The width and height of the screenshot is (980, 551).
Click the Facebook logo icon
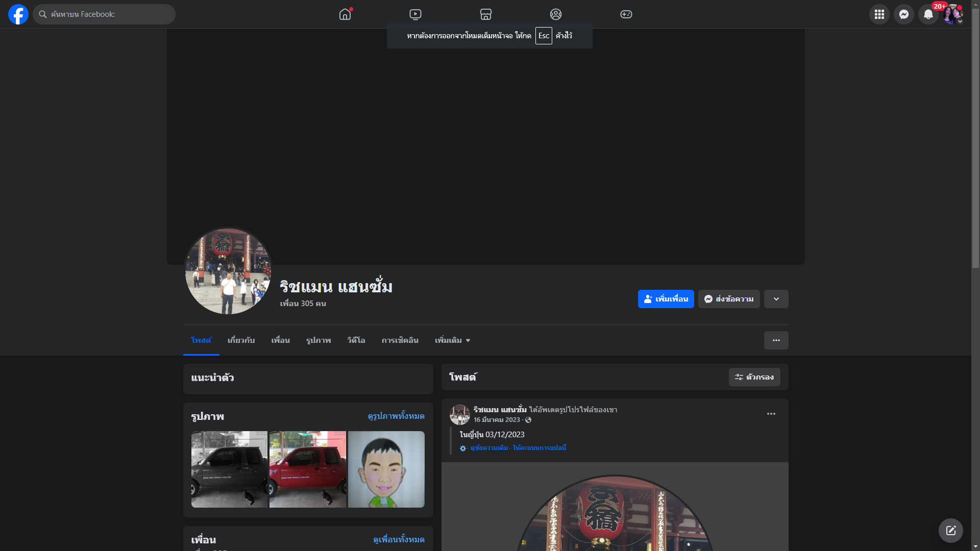click(x=18, y=14)
